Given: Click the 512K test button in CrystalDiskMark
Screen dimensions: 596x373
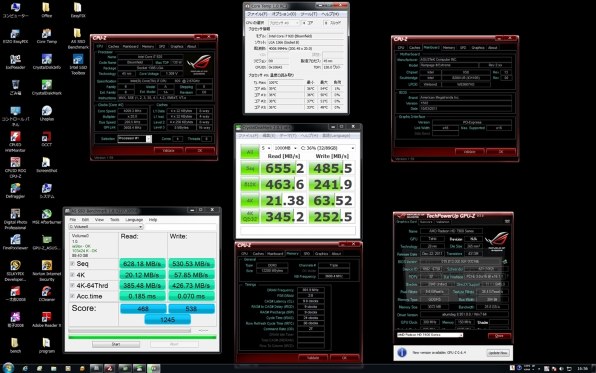Looking at the screenshot, I should point(250,184).
